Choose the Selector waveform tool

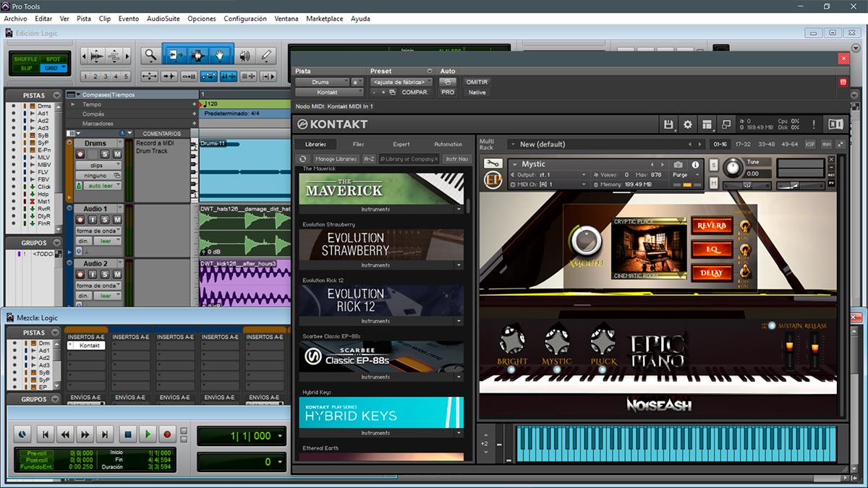[197, 55]
